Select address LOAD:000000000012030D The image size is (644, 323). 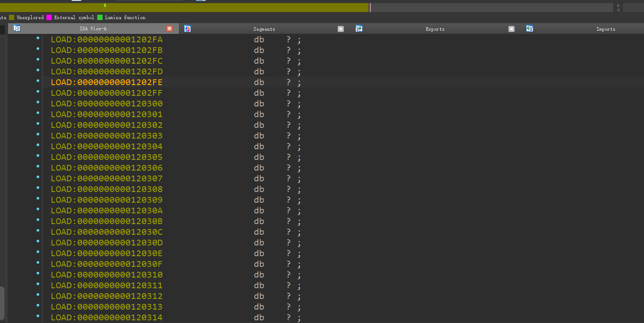click(107, 243)
